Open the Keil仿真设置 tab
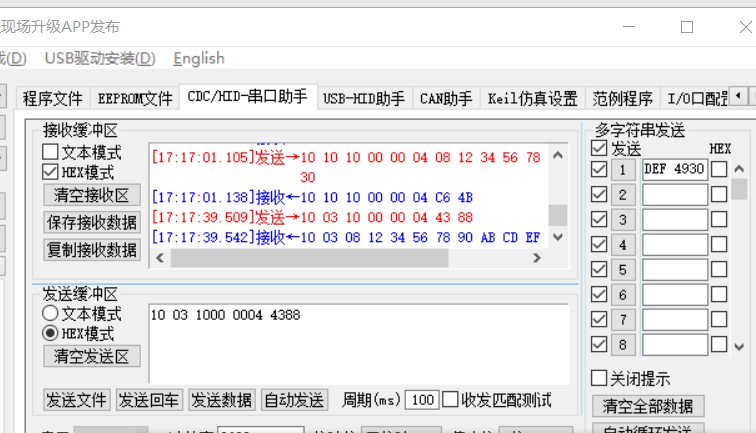Image resolution: width=756 pixels, height=433 pixels. [532, 99]
